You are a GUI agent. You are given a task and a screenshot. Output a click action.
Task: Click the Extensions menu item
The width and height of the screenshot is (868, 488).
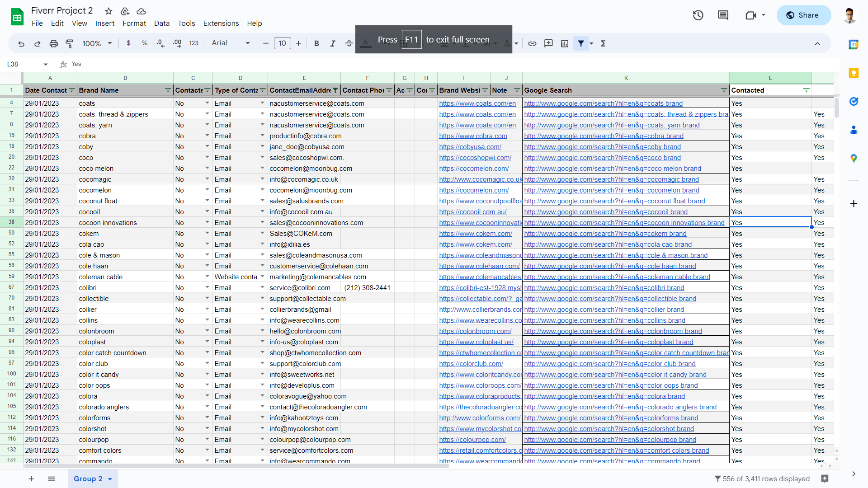point(221,23)
